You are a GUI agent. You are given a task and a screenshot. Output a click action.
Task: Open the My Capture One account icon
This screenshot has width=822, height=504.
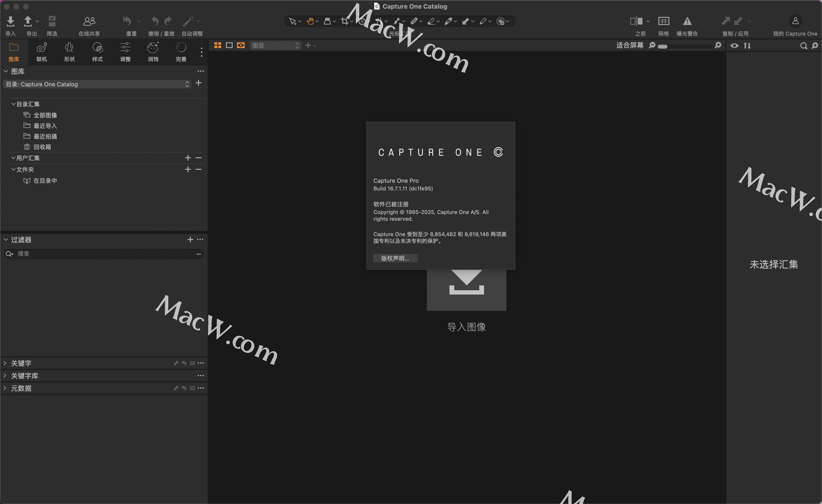click(795, 21)
